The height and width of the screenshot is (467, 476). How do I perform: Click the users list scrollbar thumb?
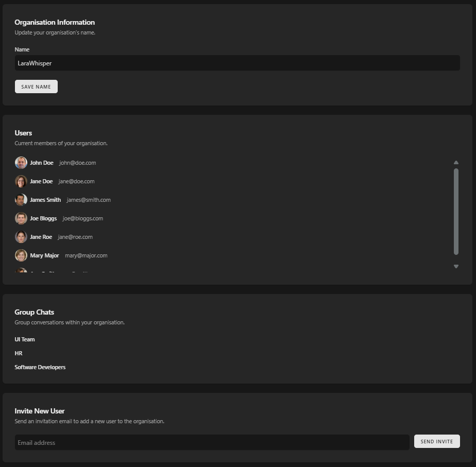click(x=456, y=211)
